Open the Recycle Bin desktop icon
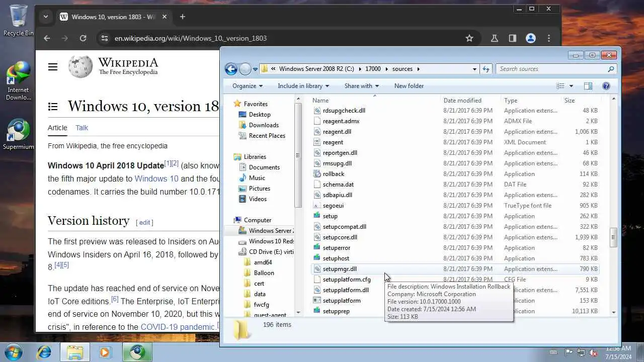This screenshot has height=362, width=644. tap(18, 20)
